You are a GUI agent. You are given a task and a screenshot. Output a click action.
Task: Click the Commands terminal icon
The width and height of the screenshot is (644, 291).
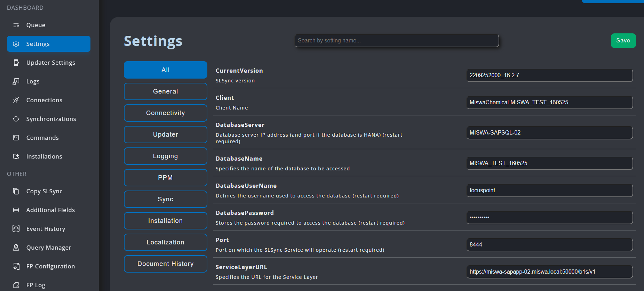coord(16,138)
